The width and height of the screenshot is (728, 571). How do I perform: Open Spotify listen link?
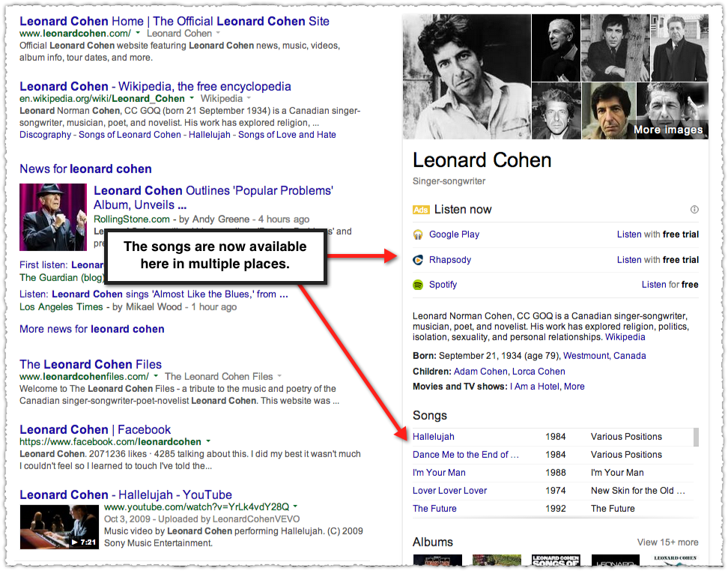coord(443,284)
